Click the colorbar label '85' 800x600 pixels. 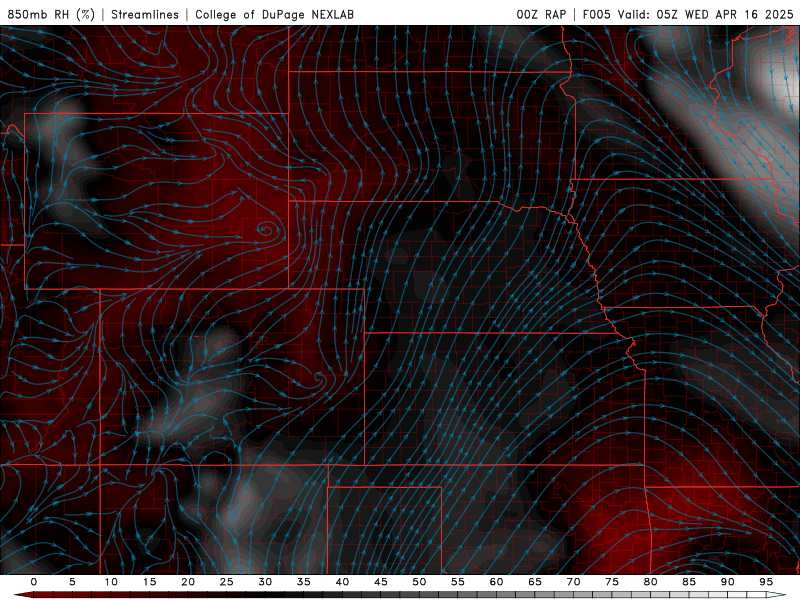[x=688, y=582]
